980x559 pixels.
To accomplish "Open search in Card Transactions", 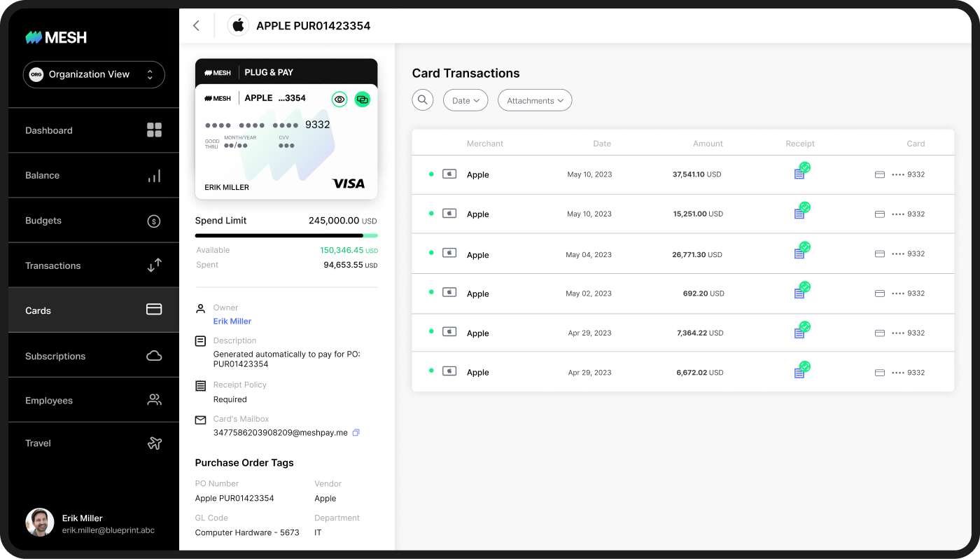I will tap(423, 99).
